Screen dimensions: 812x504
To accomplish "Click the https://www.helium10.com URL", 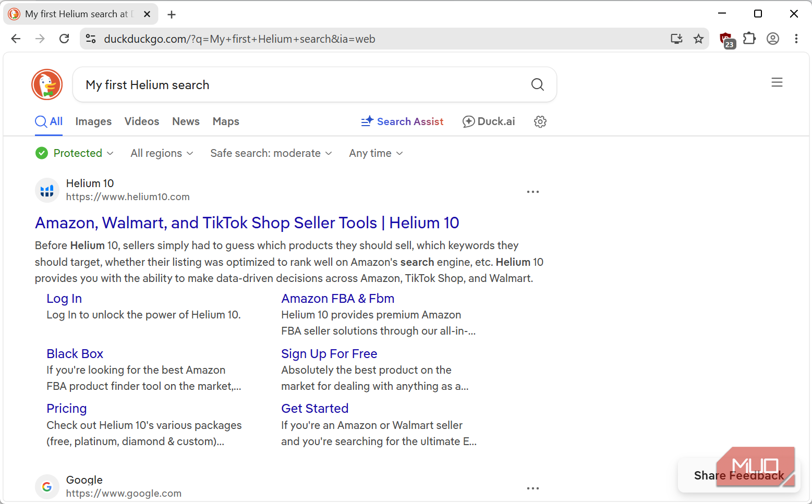I will point(128,197).
